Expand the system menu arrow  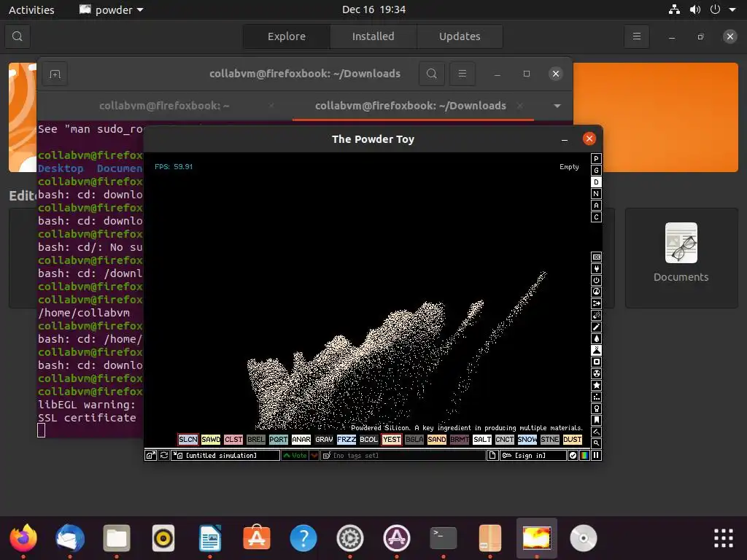click(x=732, y=9)
